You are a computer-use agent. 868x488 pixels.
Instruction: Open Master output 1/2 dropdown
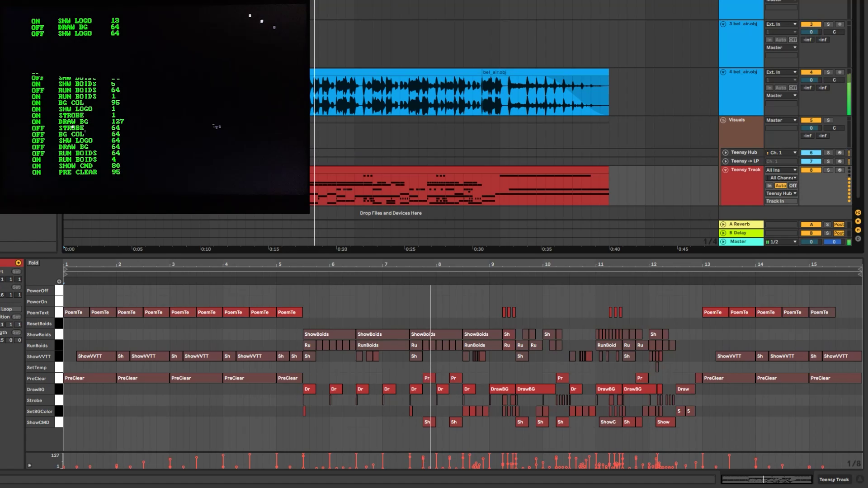point(781,242)
